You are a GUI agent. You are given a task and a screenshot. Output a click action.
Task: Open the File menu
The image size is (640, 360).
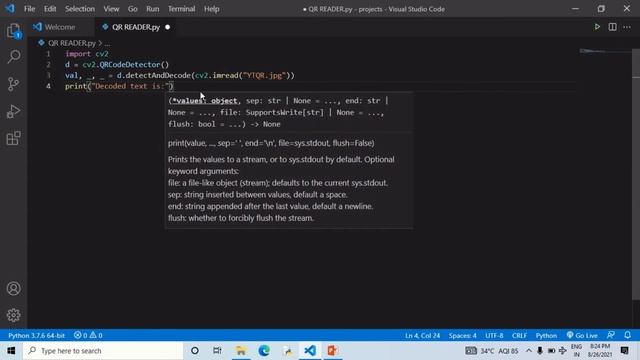point(29,9)
